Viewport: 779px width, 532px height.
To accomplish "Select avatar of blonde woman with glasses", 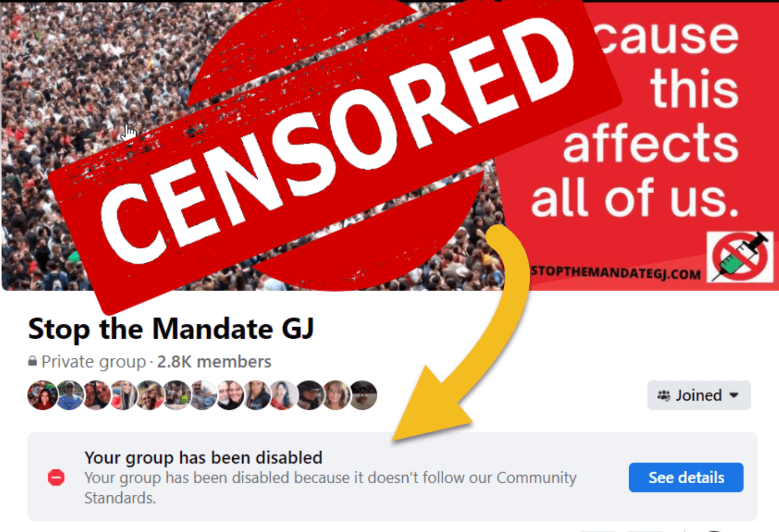I will [x=337, y=395].
